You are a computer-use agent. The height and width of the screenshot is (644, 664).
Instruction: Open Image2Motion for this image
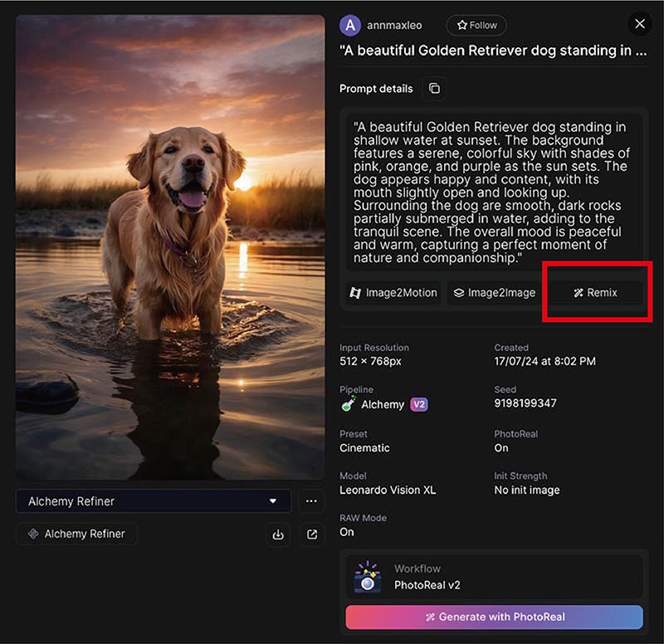(393, 292)
